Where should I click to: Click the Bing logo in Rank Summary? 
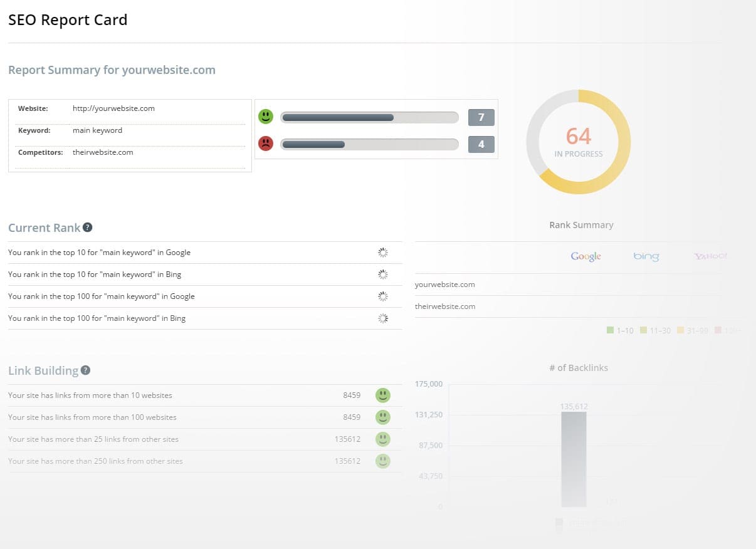click(x=646, y=256)
